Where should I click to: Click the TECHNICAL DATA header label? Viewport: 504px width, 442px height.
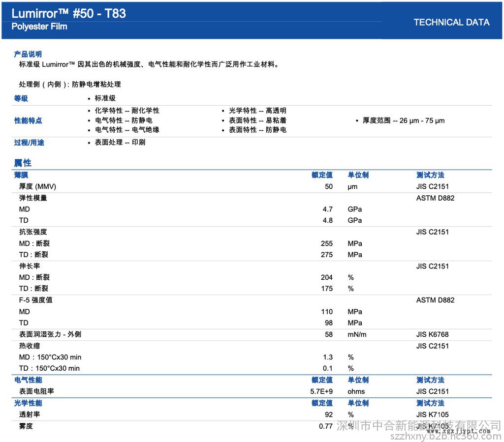click(x=451, y=22)
